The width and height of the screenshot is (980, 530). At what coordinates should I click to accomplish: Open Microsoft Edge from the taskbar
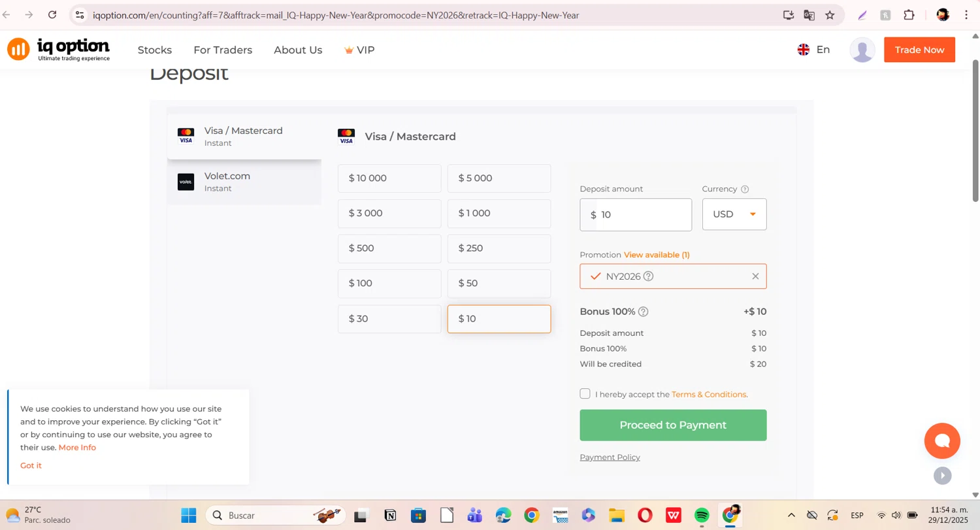pos(503,516)
